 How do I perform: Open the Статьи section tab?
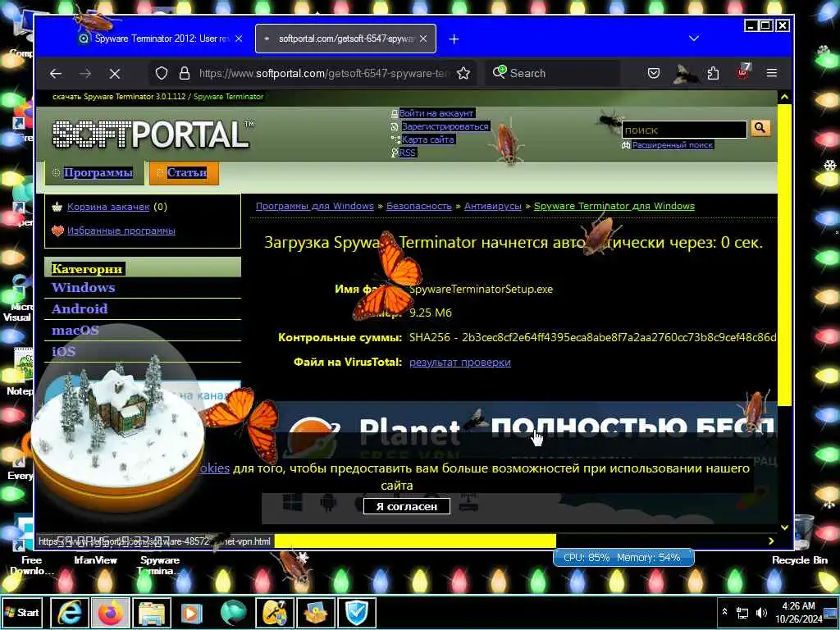[184, 173]
